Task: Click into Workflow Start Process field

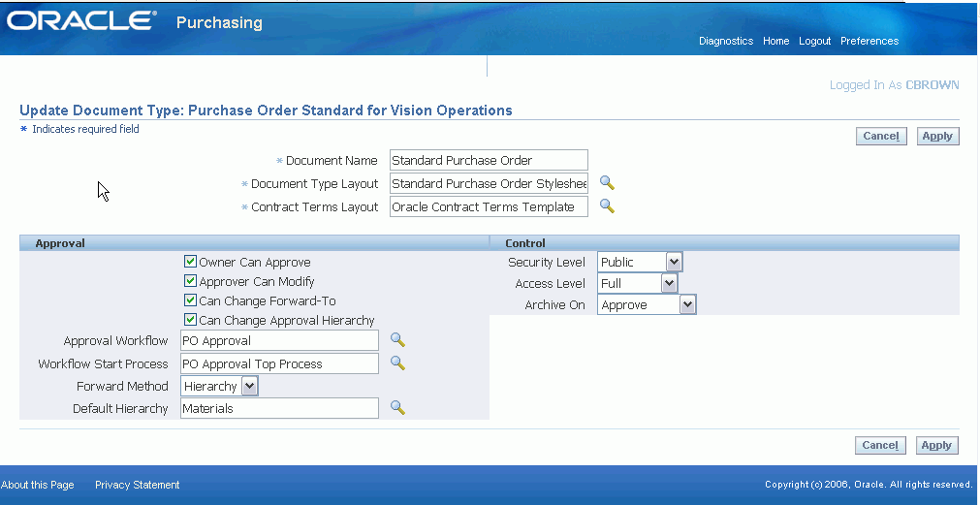Action: (x=279, y=363)
